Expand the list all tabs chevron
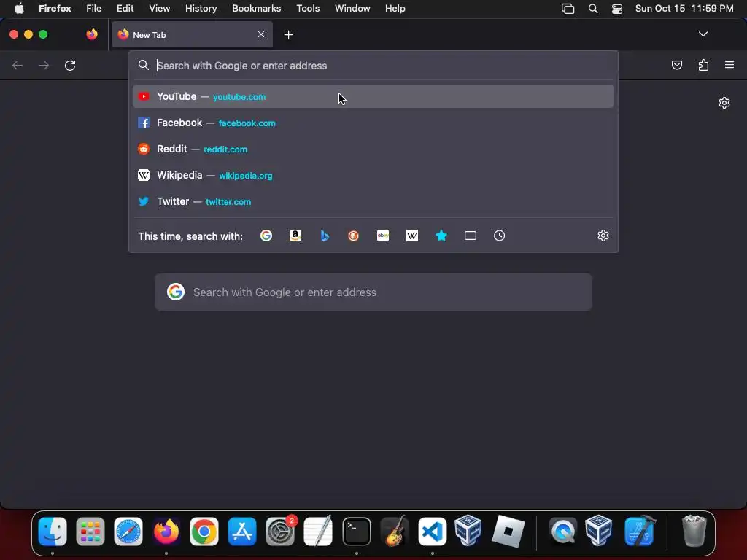This screenshot has height=560, width=747. (x=703, y=34)
